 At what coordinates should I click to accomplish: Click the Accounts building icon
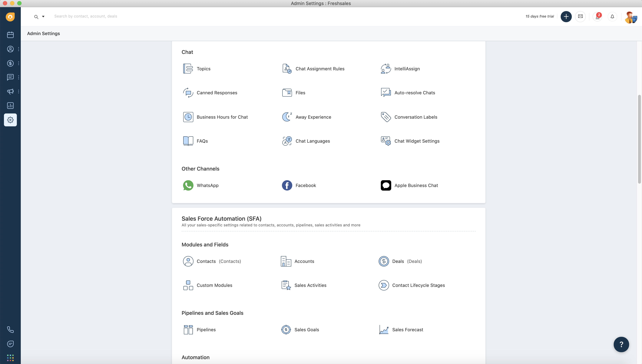[286, 261]
